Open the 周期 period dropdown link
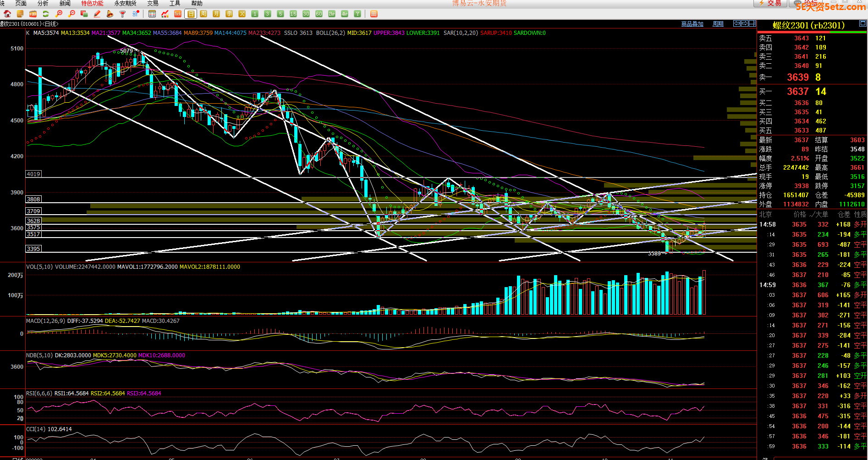868x460 pixels. (718, 24)
